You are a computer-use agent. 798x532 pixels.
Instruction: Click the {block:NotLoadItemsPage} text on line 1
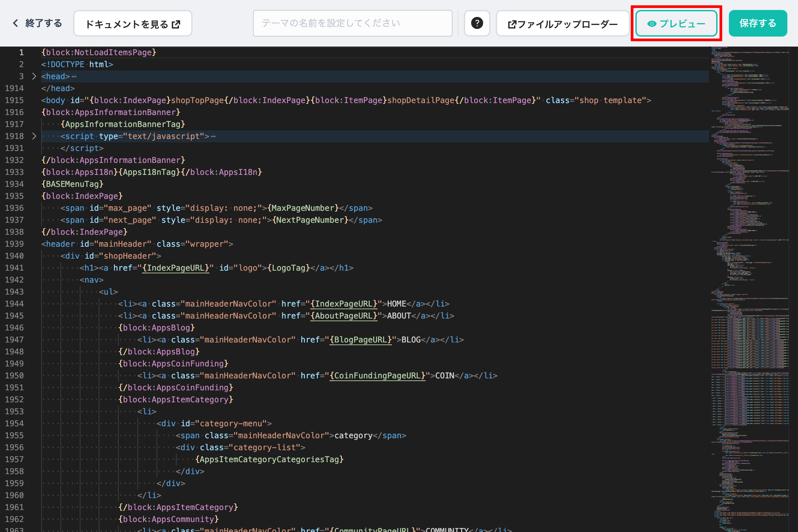click(99, 53)
